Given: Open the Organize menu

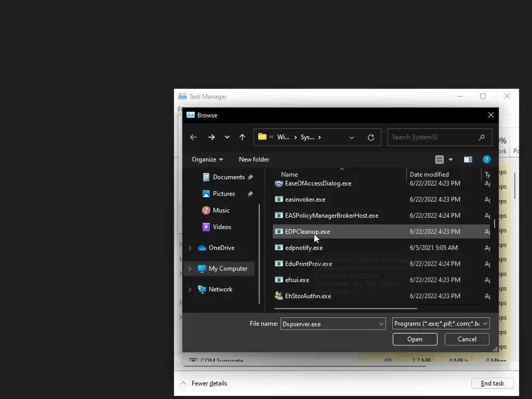Looking at the screenshot, I should click(207, 159).
